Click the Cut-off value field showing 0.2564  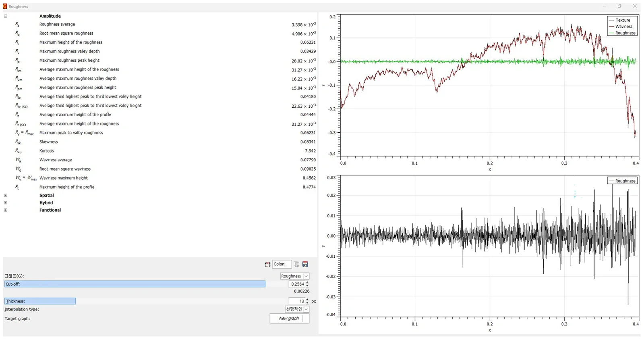pyautogui.click(x=297, y=284)
